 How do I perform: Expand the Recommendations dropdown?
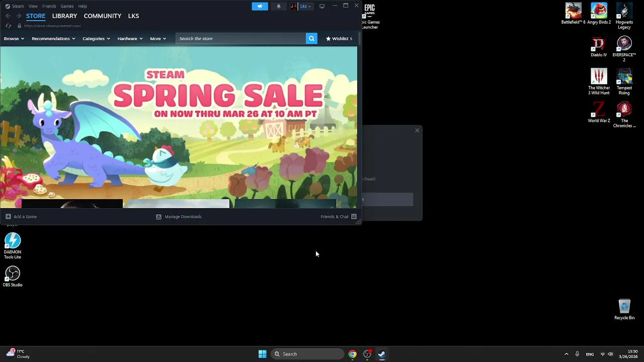[x=53, y=39]
